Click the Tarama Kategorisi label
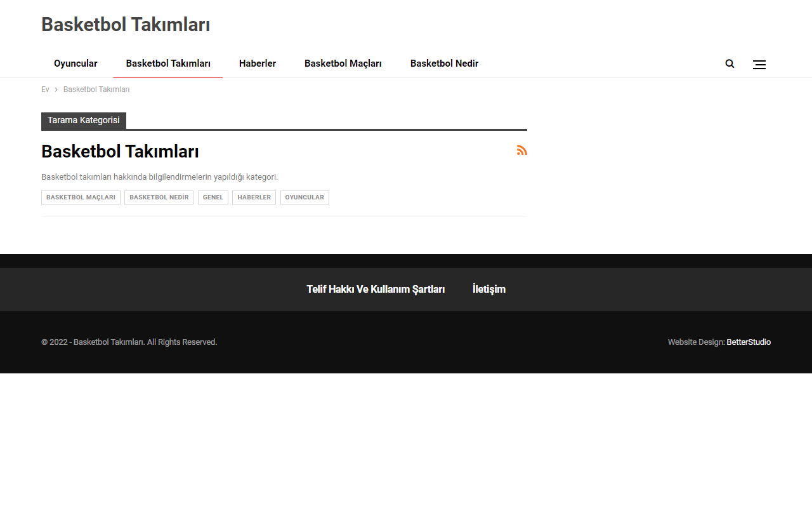Screen dimensions: 812x508 pyautogui.click(x=84, y=121)
